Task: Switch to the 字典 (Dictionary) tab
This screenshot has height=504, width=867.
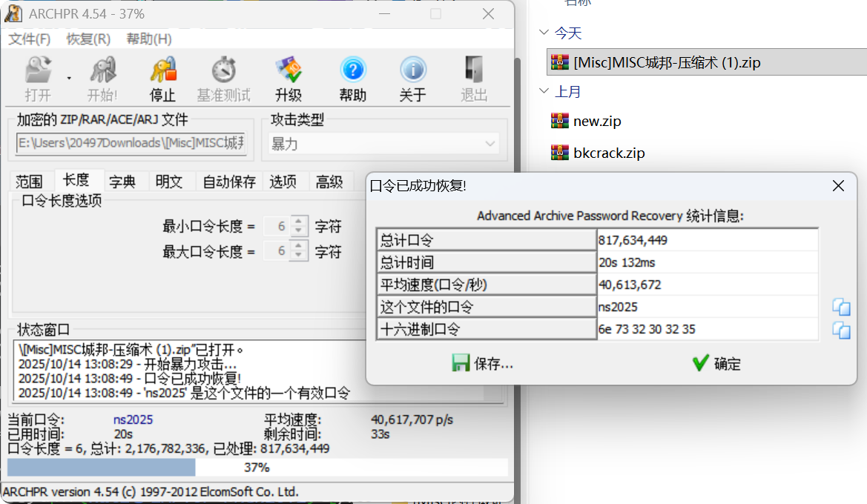Action: (x=122, y=182)
